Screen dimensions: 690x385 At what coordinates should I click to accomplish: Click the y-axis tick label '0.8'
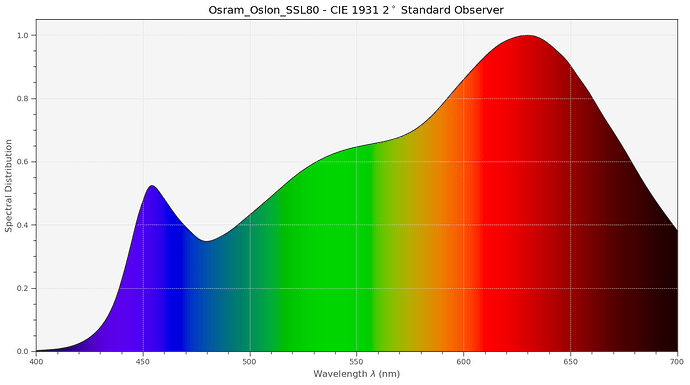tap(22, 99)
